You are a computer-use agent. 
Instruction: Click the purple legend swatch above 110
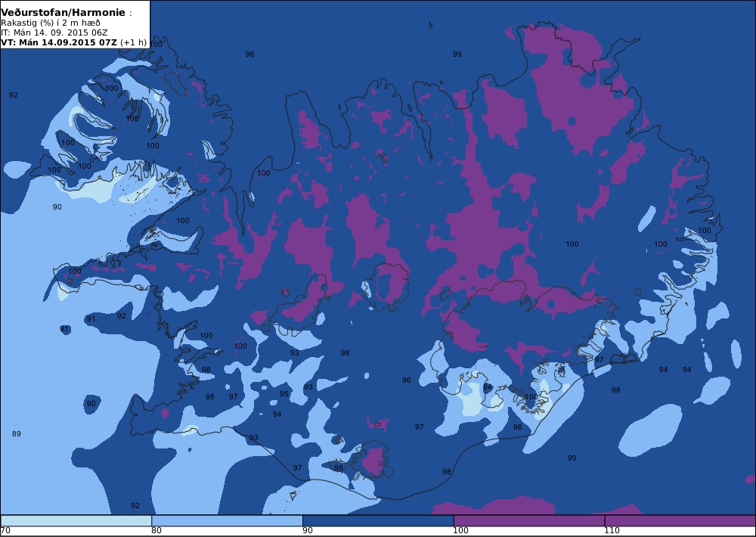pos(680,520)
